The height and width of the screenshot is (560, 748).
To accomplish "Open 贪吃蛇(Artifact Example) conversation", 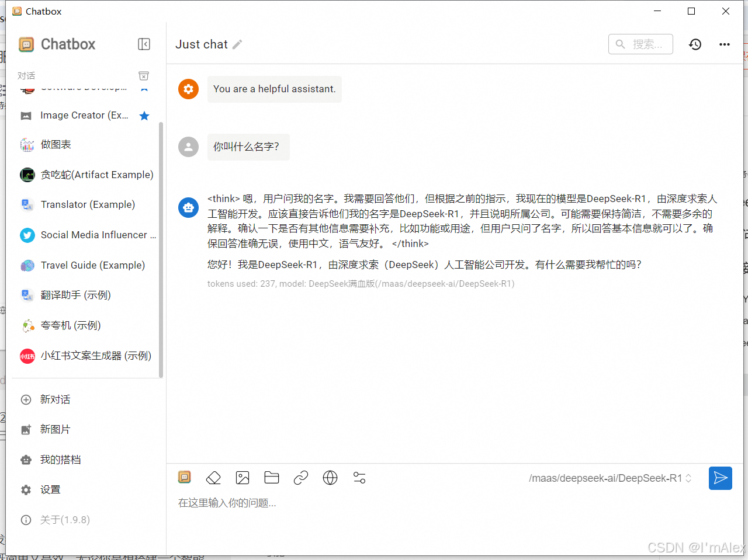I will 84,175.
